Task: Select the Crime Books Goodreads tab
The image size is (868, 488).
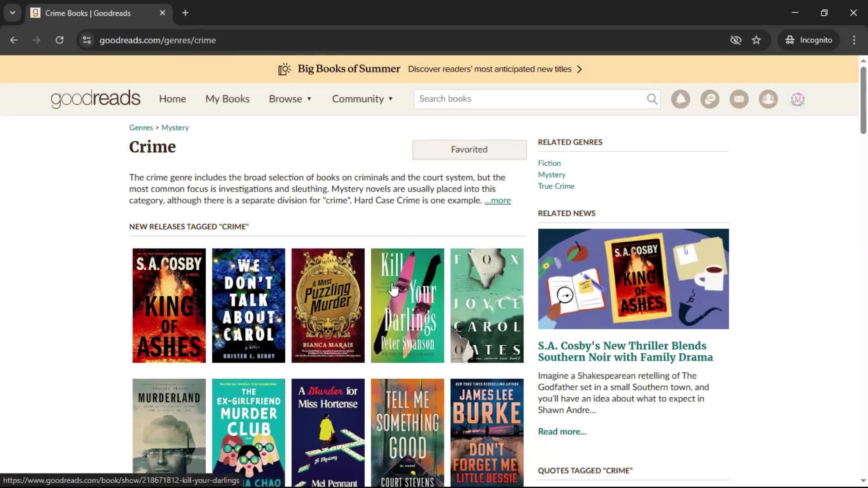Action: point(98,13)
